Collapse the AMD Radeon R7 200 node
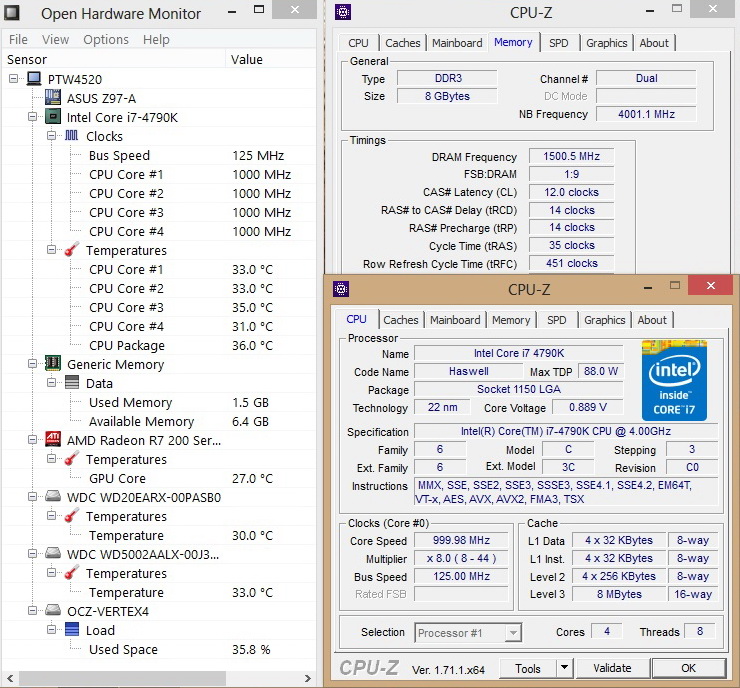740x688 pixels. (32, 439)
